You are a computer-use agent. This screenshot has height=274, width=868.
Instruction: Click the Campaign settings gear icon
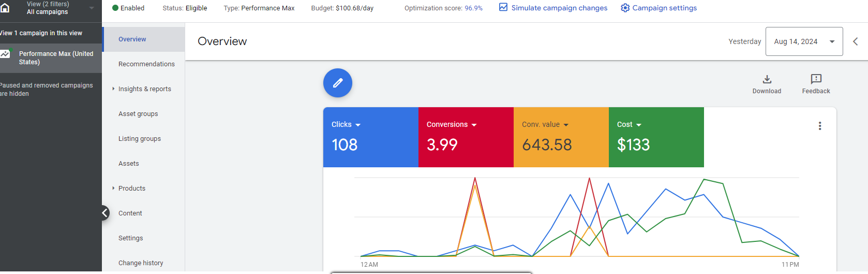625,8
